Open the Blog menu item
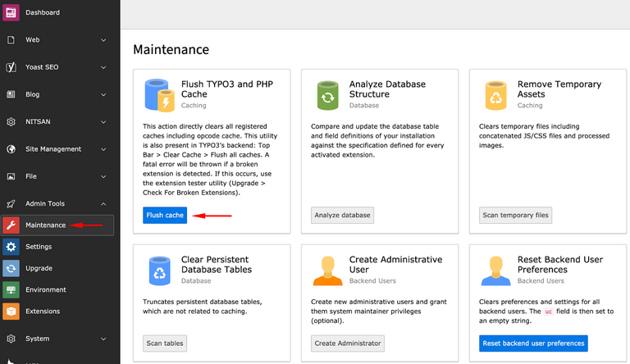630x364 pixels. (x=33, y=94)
